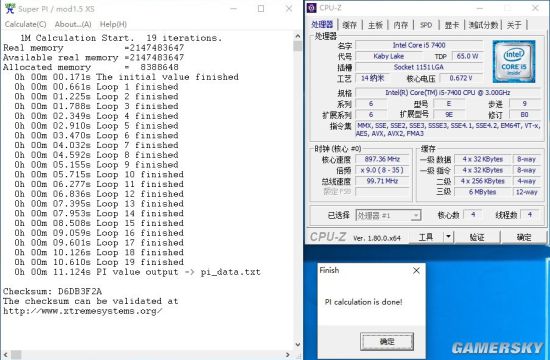Switch to the 缓存 tab in CPU-Z
Screen dimensions: 550x360
click(349, 25)
